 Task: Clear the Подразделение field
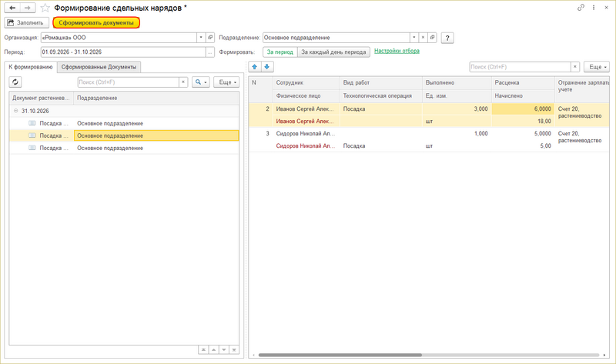[x=423, y=38]
